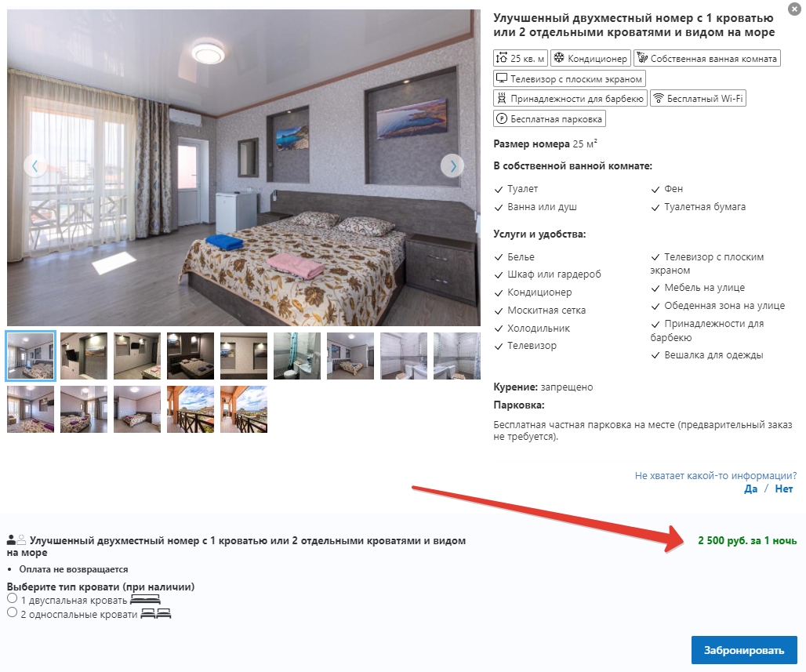The image size is (806, 672).
Task: Open the first balcony view thumbnail
Action: click(191, 409)
